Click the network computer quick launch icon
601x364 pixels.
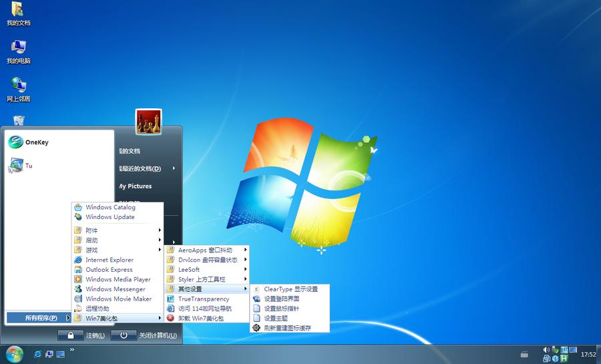49,354
